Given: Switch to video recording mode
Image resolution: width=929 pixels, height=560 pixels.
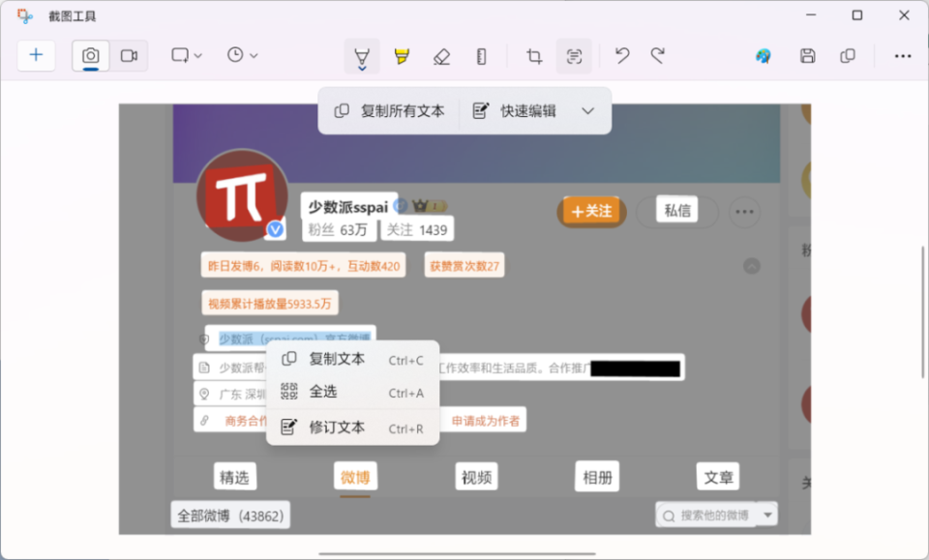Looking at the screenshot, I should (x=130, y=55).
